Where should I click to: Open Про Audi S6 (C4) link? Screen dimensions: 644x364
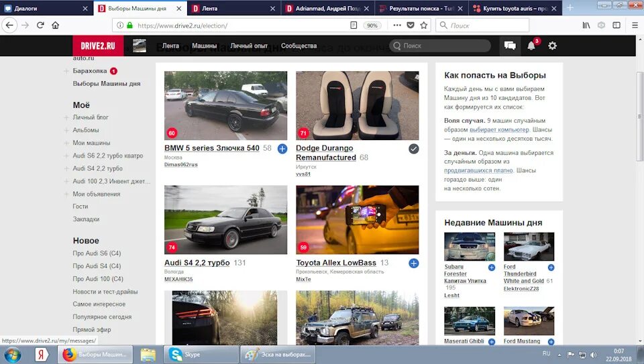coord(97,253)
